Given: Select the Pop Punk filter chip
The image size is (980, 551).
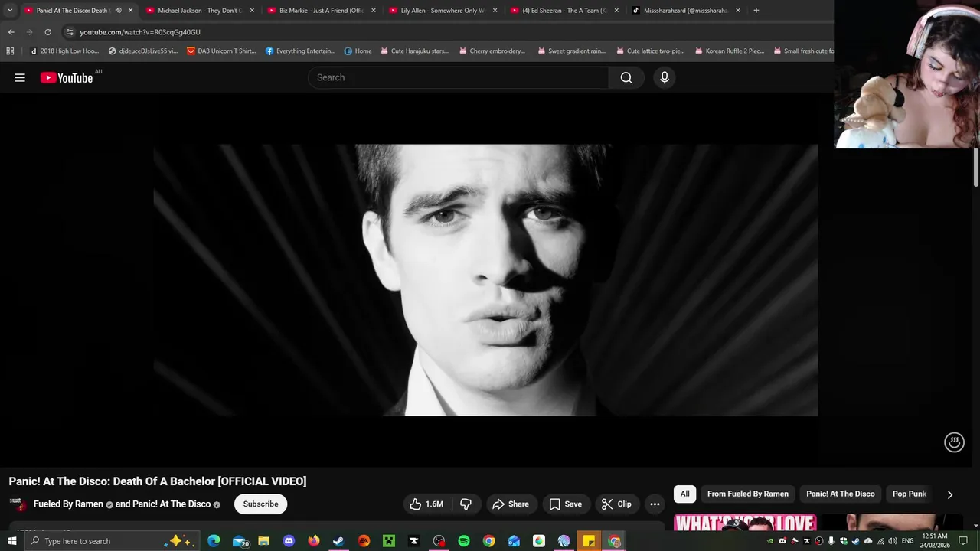Looking at the screenshot, I should pos(909,494).
